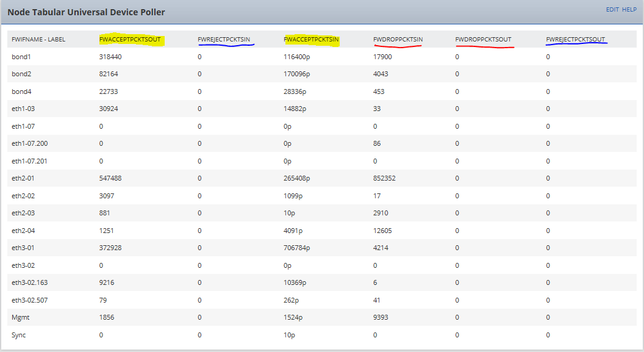Click the FWREJECTPCKTSIN column header
The height and width of the screenshot is (352, 644).
(x=224, y=40)
